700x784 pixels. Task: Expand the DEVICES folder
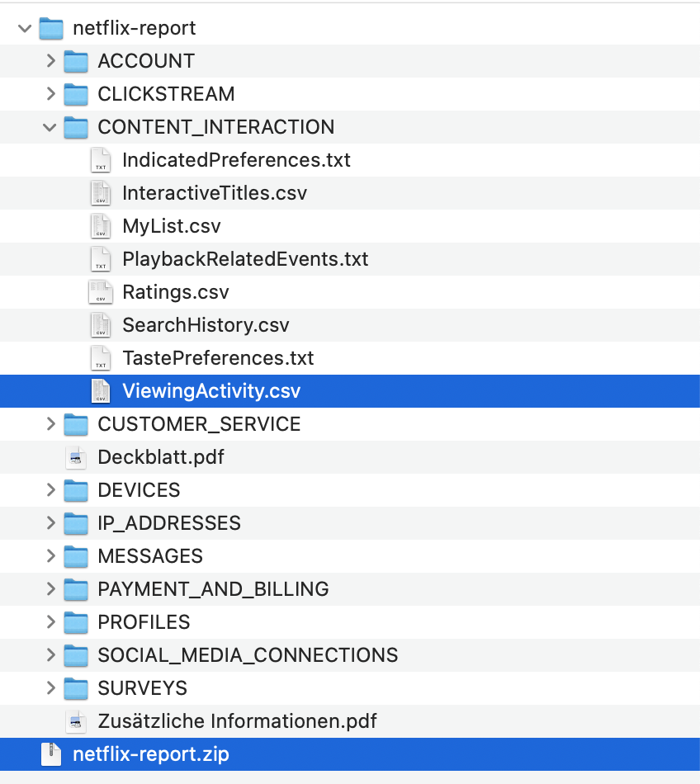point(52,490)
